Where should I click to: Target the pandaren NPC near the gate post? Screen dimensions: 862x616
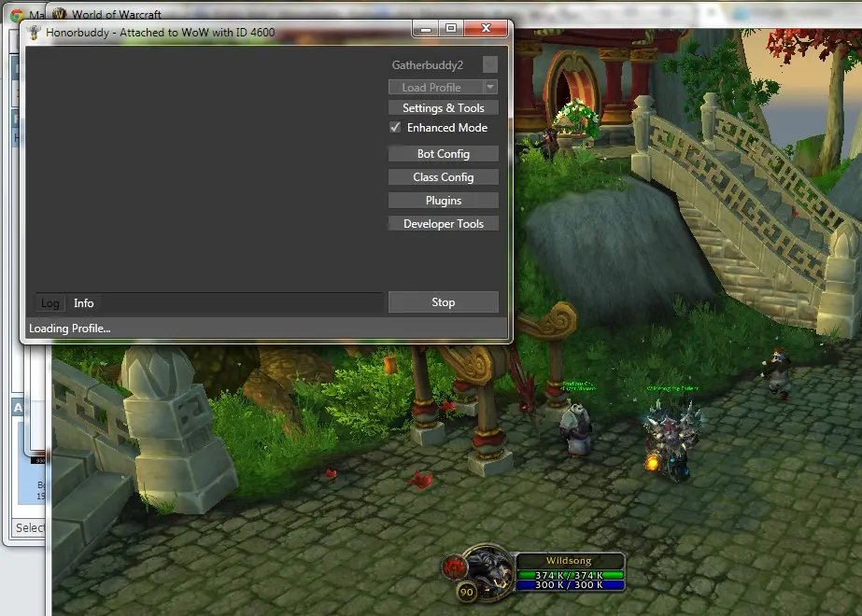[574, 425]
